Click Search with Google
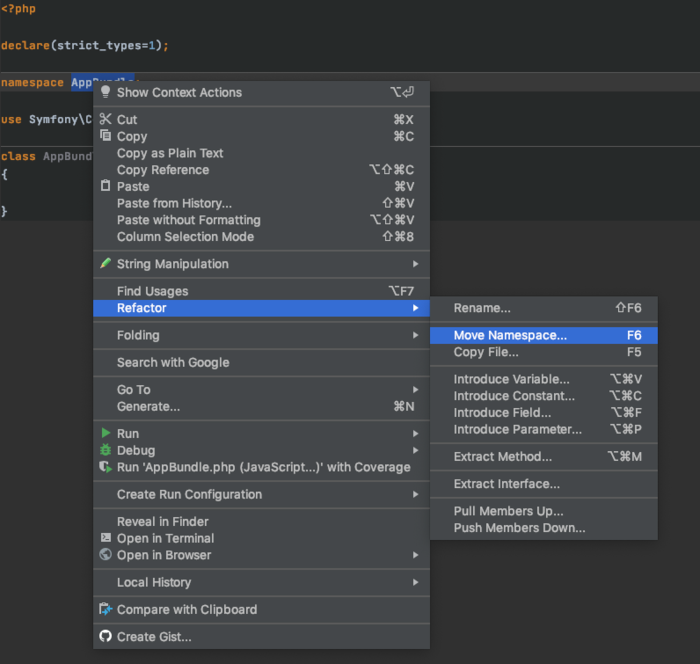This screenshot has width=700, height=664. click(x=173, y=363)
